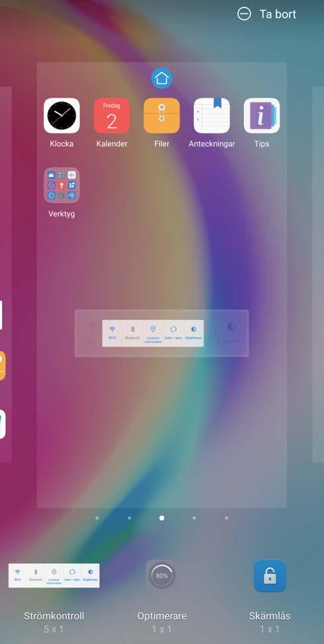Tap the blue home screen indicator icon
Screen dimensions: 324x644
pos(162,78)
